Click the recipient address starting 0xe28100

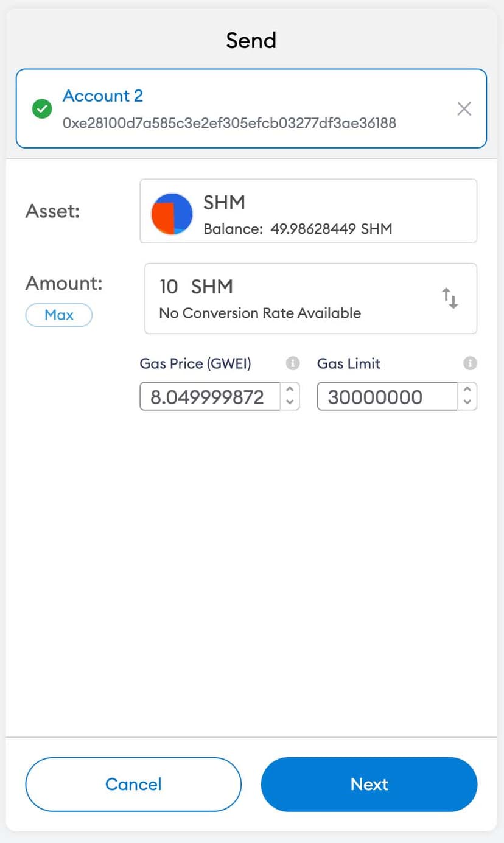click(x=229, y=123)
